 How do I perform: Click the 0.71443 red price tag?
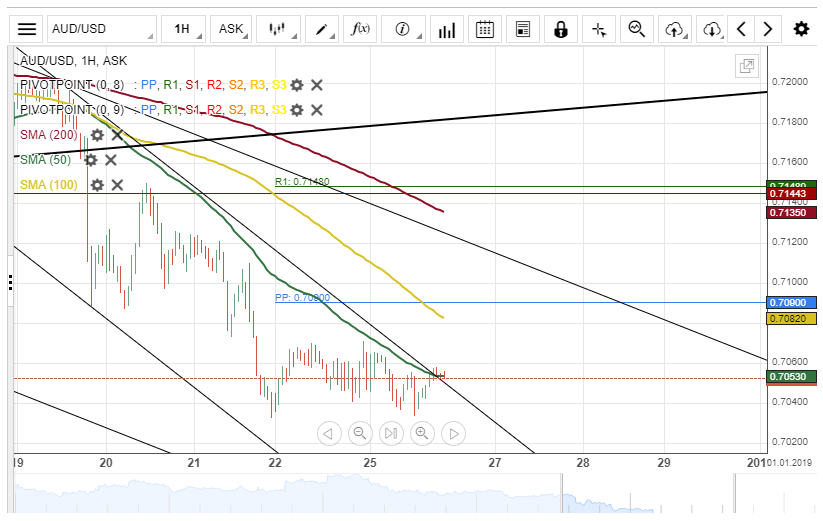coord(792,194)
